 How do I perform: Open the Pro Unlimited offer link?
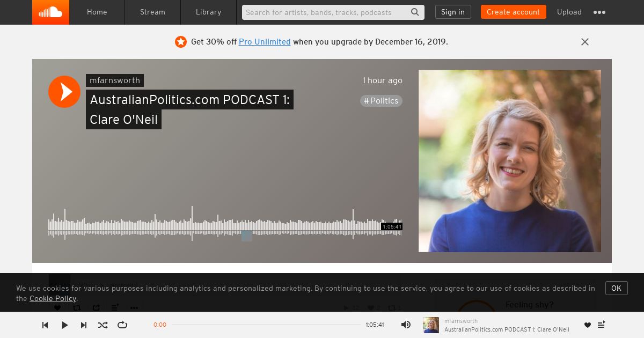click(x=265, y=42)
